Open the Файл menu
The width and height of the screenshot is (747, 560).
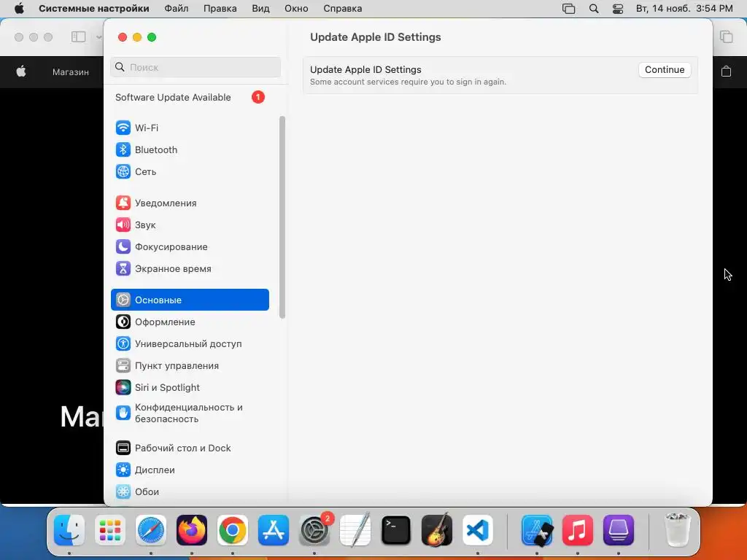[177, 9]
